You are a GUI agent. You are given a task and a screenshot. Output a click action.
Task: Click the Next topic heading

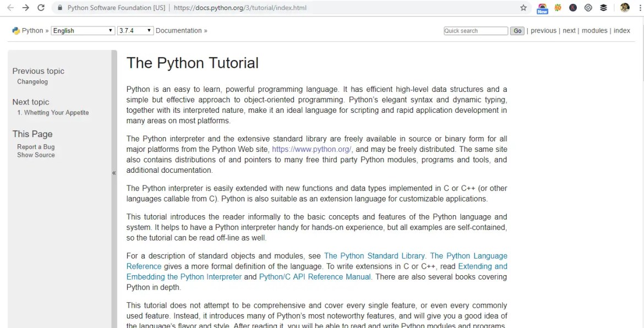(31, 102)
